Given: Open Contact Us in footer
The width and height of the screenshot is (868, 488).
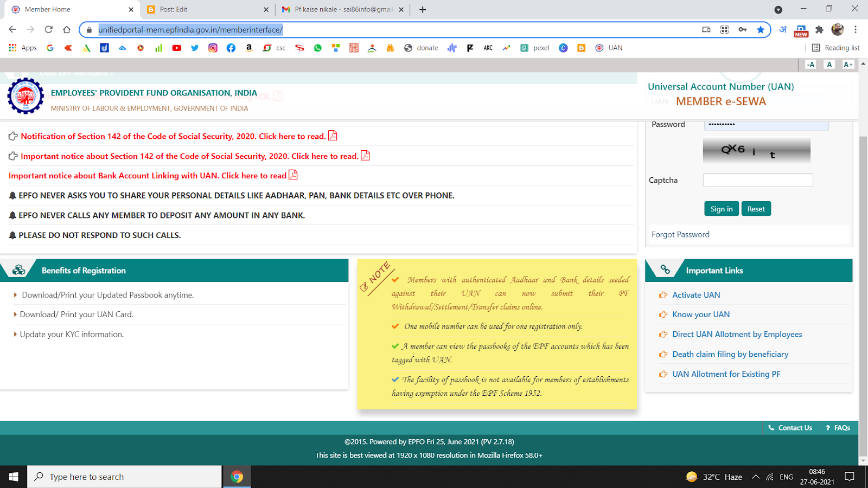Looking at the screenshot, I should tap(790, 428).
